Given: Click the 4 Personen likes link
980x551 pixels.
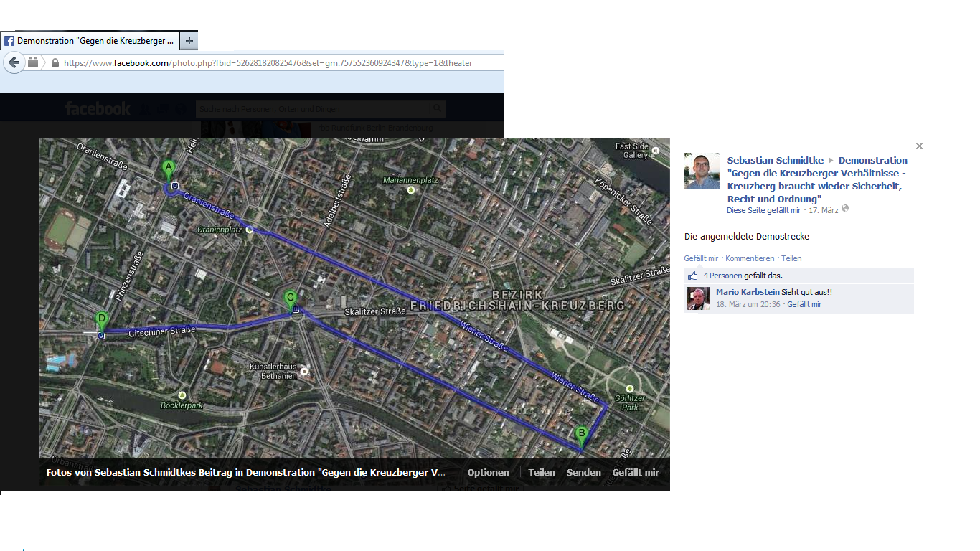Looking at the screenshot, I should click(x=722, y=275).
